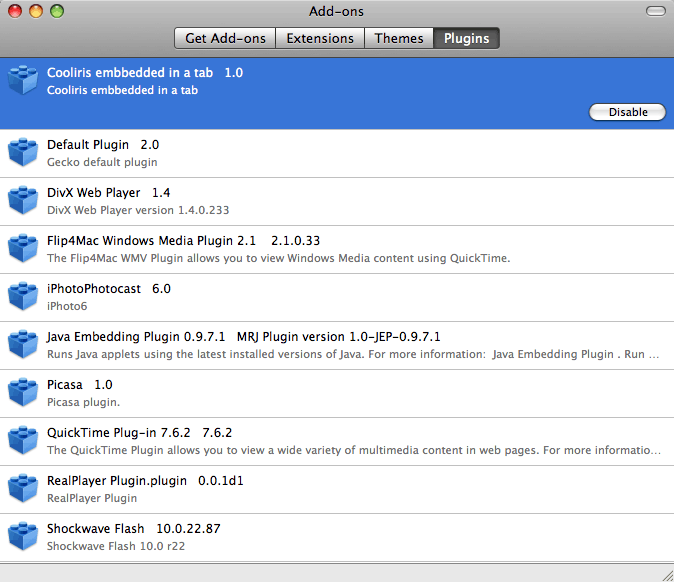Click the 'Gecko default plugin' description

[x=102, y=162]
